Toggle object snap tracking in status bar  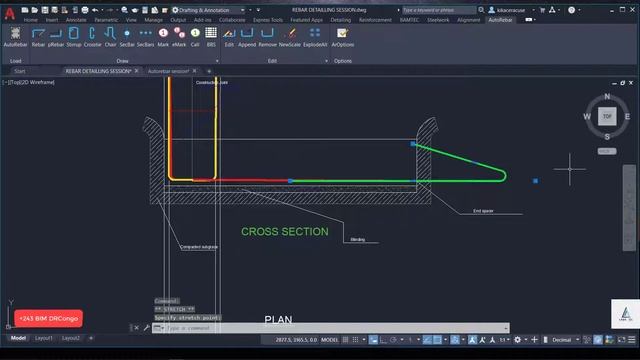(x=427, y=340)
